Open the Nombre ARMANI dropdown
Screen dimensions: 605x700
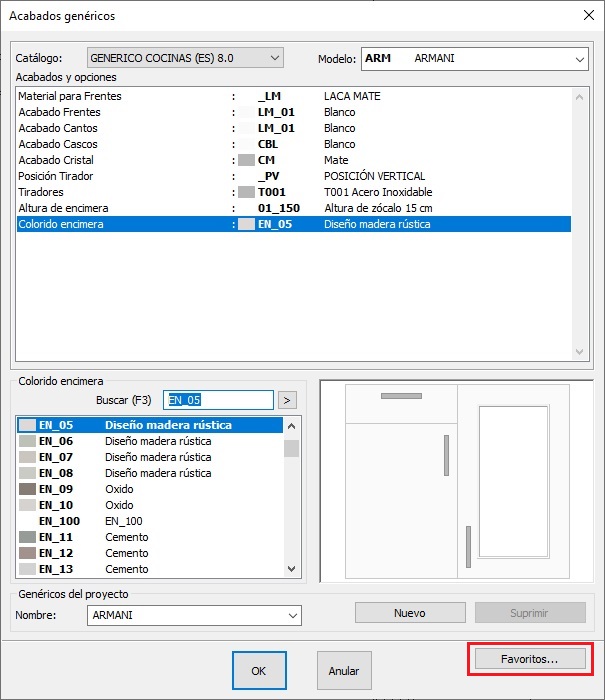(194, 615)
